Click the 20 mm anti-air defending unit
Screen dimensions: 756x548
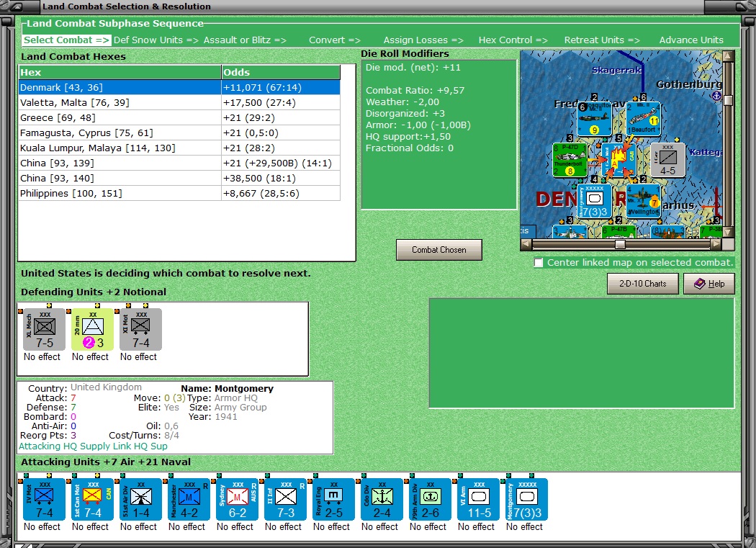pyautogui.click(x=93, y=330)
